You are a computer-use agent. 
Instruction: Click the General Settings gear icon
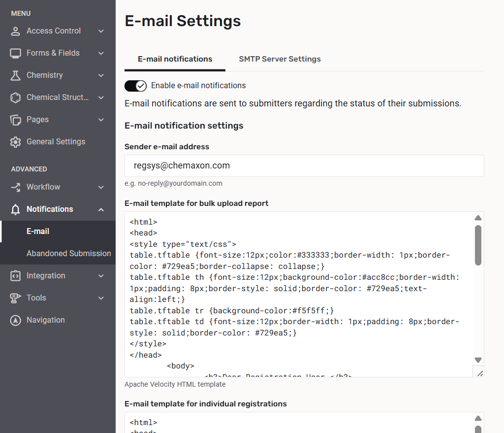(16, 142)
